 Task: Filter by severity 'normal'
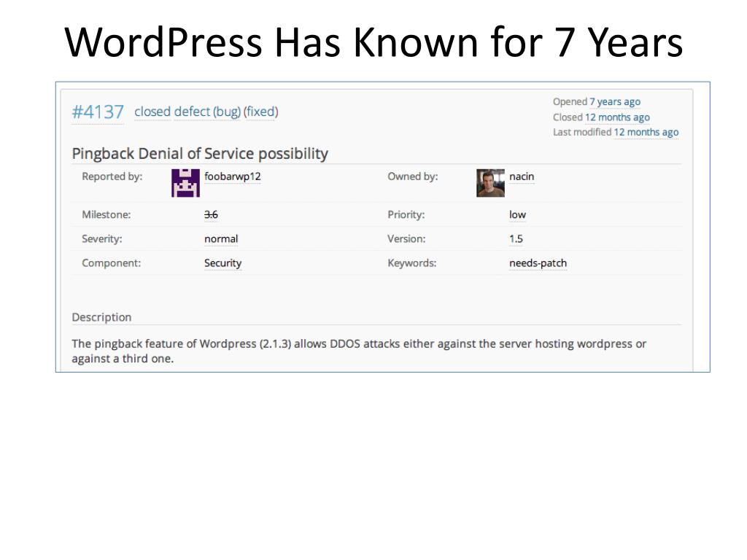click(x=221, y=239)
